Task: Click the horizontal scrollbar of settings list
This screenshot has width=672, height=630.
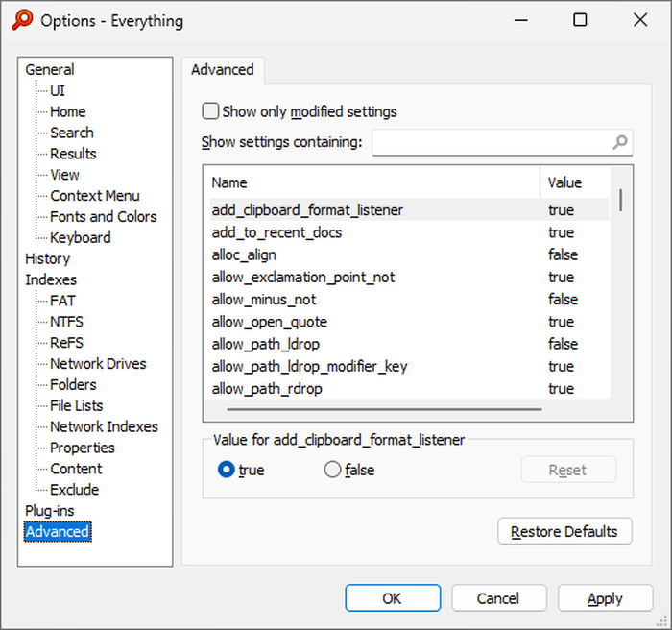Action: (x=384, y=409)
